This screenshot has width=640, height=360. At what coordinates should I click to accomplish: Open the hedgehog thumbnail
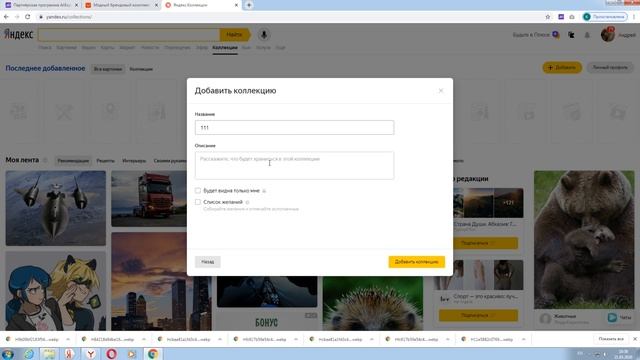(373, 304)
